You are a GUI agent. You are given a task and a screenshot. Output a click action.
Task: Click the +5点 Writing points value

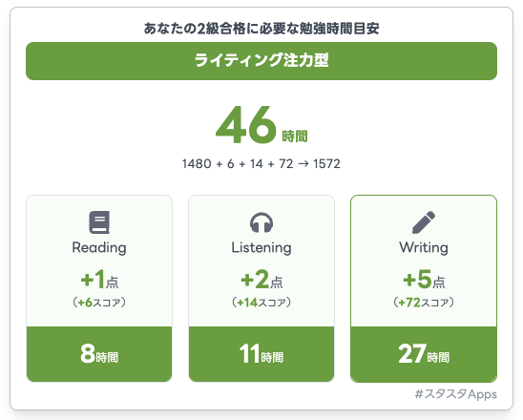coord(424,279)
